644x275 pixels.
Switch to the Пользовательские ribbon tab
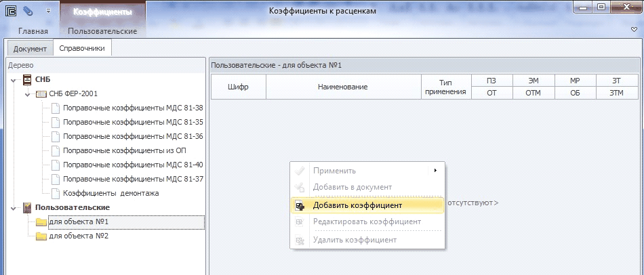(102, 31)
